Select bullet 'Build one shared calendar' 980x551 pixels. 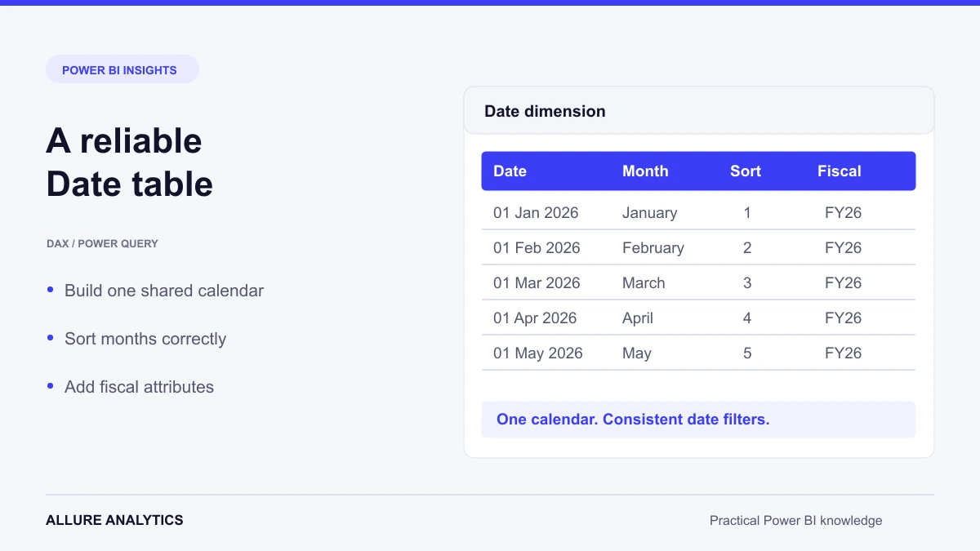[164, 291]
